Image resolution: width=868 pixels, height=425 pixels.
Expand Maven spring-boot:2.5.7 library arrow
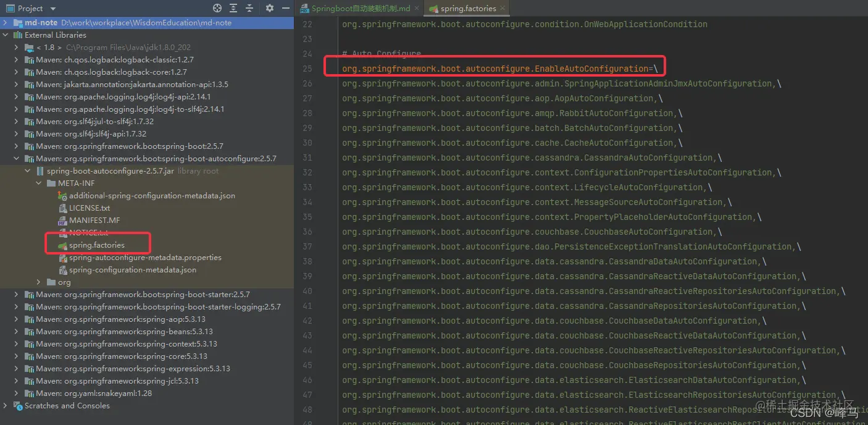point(17,146)
